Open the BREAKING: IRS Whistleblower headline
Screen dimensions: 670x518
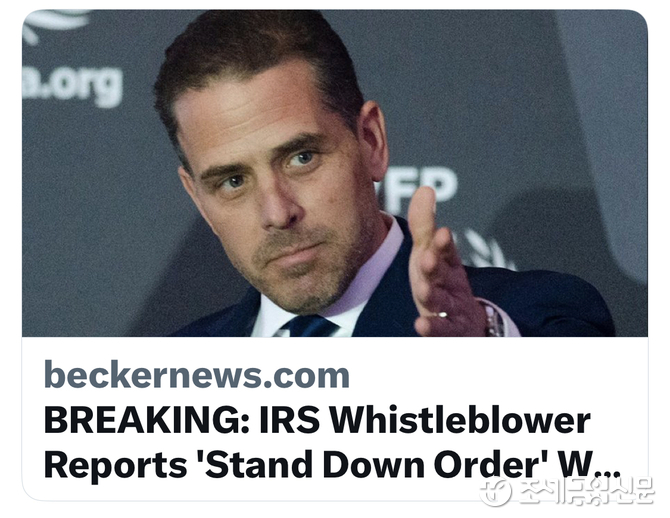coord(317,421)
